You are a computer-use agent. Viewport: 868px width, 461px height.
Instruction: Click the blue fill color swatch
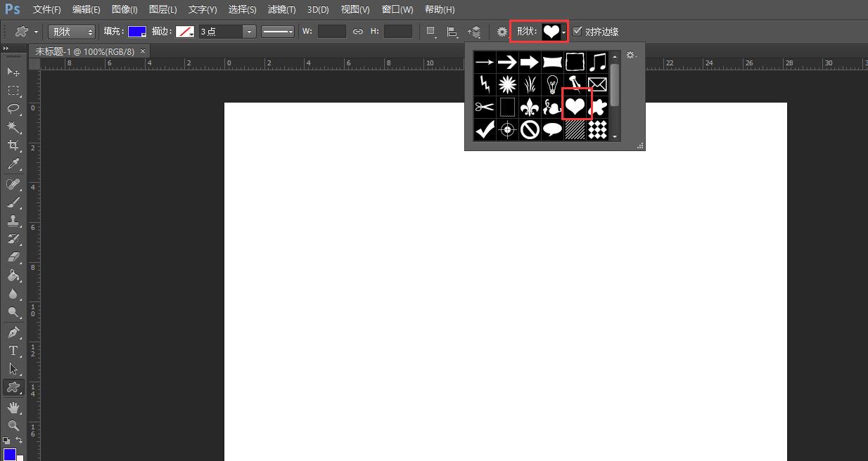pyautogui.click(x=137, y=32)
